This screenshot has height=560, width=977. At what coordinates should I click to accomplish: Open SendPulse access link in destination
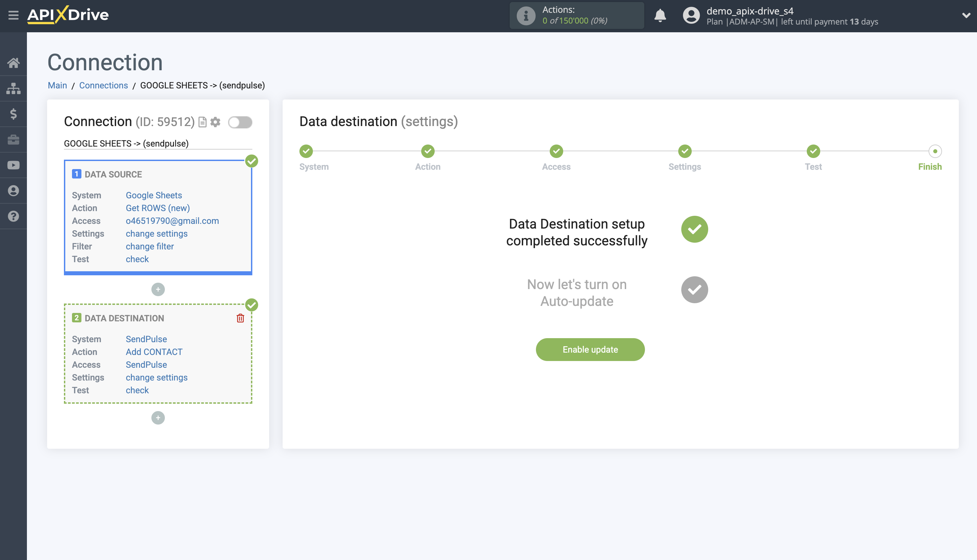146,365
